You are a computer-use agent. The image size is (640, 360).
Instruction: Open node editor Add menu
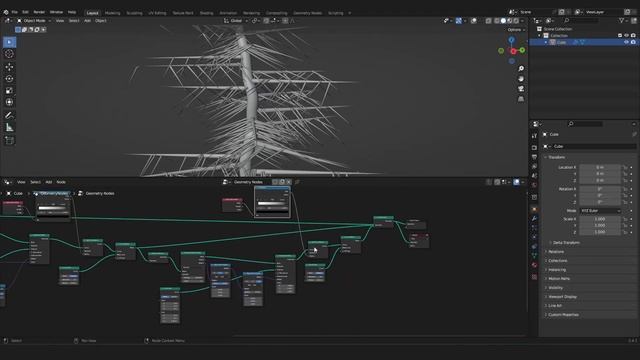[49, 182]
